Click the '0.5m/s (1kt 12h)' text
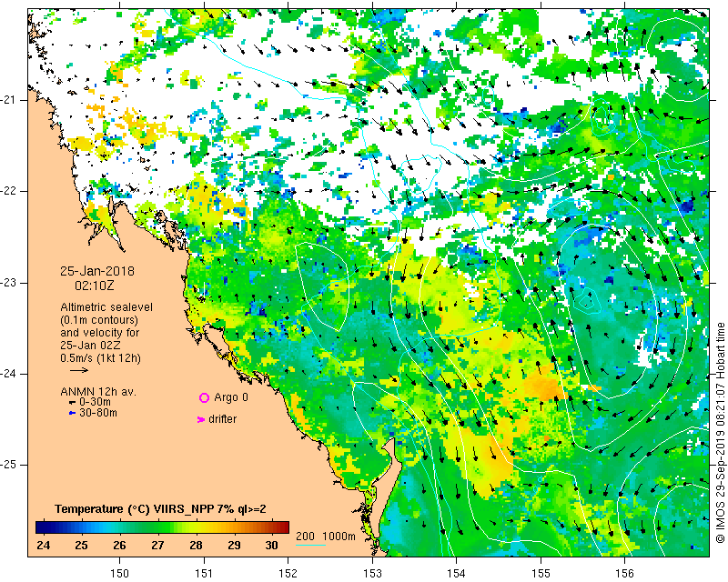The image size is (728, 582). pyautogui.click(x=100, y=358)
